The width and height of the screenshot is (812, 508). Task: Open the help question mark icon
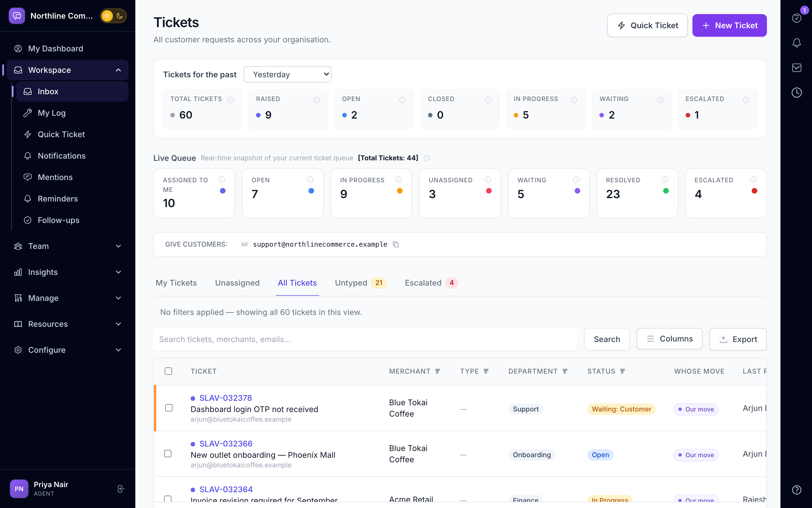pyautogui.click(x=796, y=490)
